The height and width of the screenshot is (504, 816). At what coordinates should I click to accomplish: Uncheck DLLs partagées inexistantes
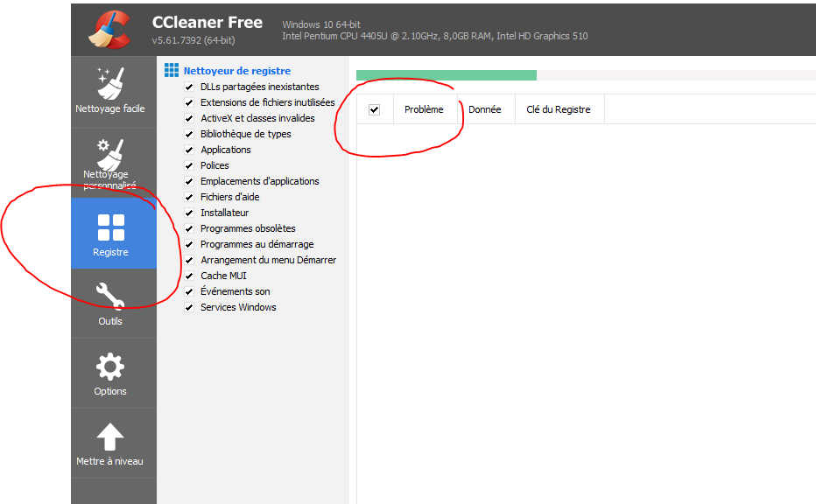(189, 87)
